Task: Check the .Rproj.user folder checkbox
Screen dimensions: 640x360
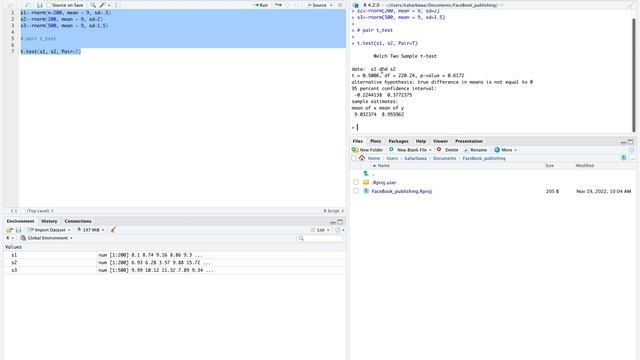Action: coord(356,182)
